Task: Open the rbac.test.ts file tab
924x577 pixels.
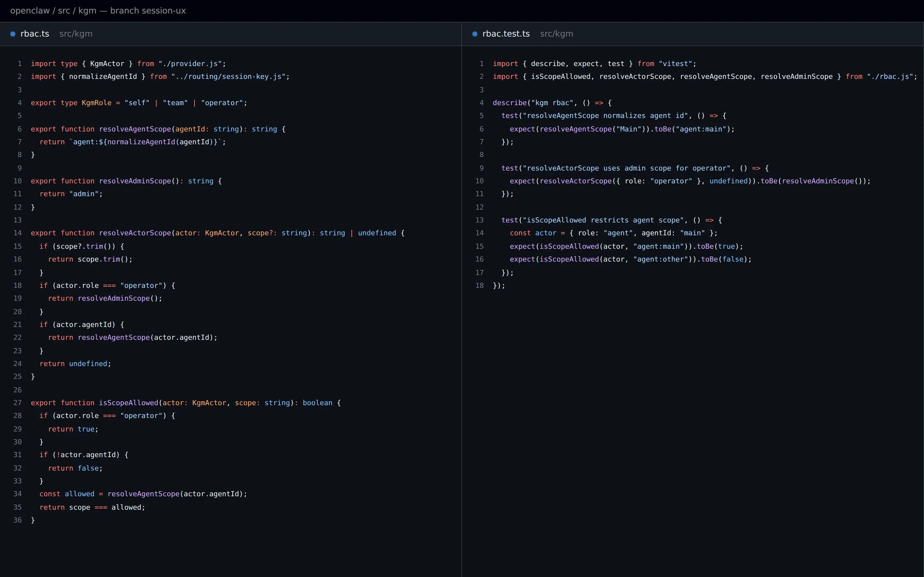Action: (506, 34)
